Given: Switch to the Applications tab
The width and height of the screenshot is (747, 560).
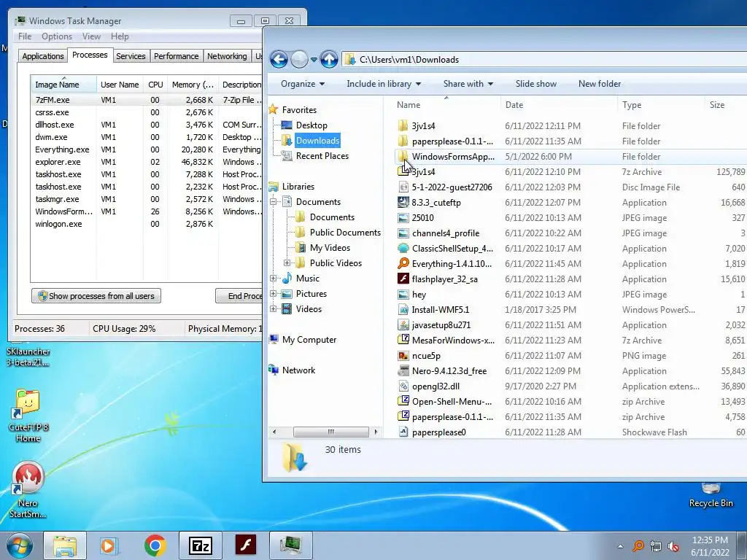Looking at the screenshot, I should pyautogui.click(x=43, y=56).
